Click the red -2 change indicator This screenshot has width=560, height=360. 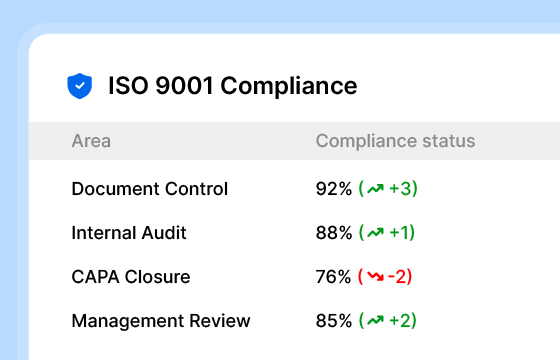click(397, 277)
